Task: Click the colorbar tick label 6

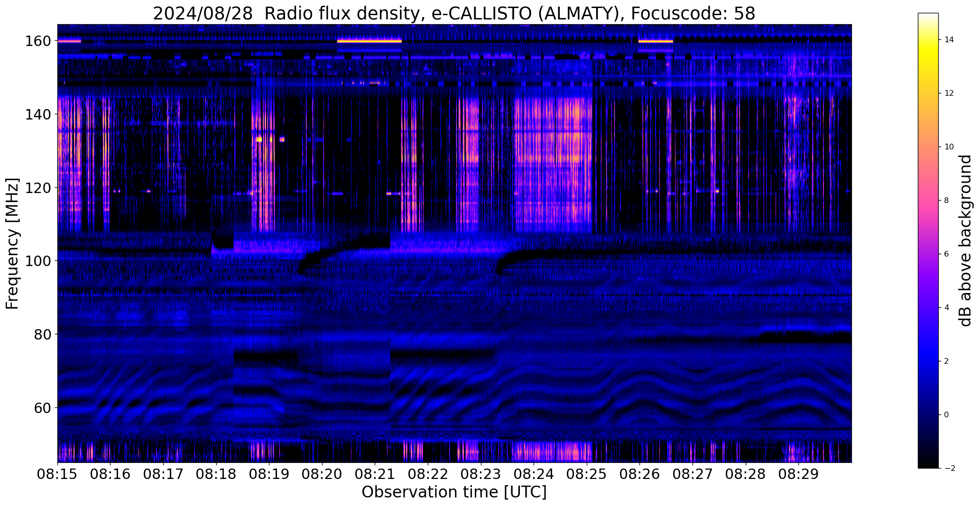Action: pyautogui.click(x=947, y=254)
